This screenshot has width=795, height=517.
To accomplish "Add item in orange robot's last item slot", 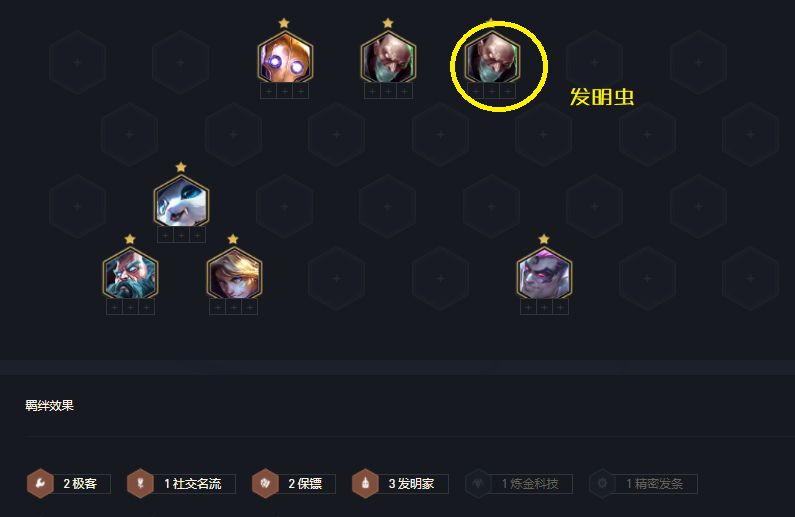I will click(301, 91).
